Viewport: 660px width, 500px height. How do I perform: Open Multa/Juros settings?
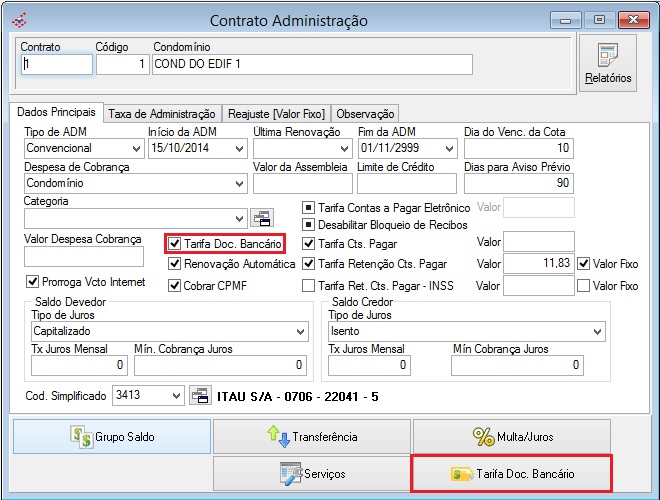[511, 436]
